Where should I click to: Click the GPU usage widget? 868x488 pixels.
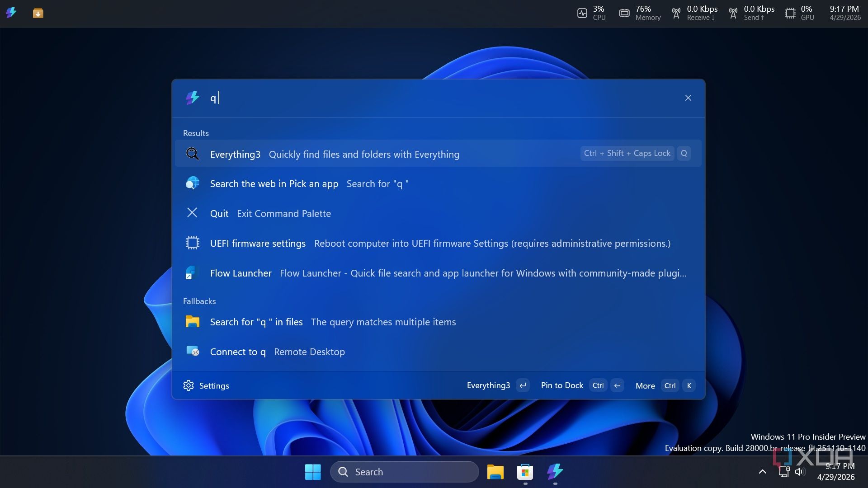(x=799, y=13)
